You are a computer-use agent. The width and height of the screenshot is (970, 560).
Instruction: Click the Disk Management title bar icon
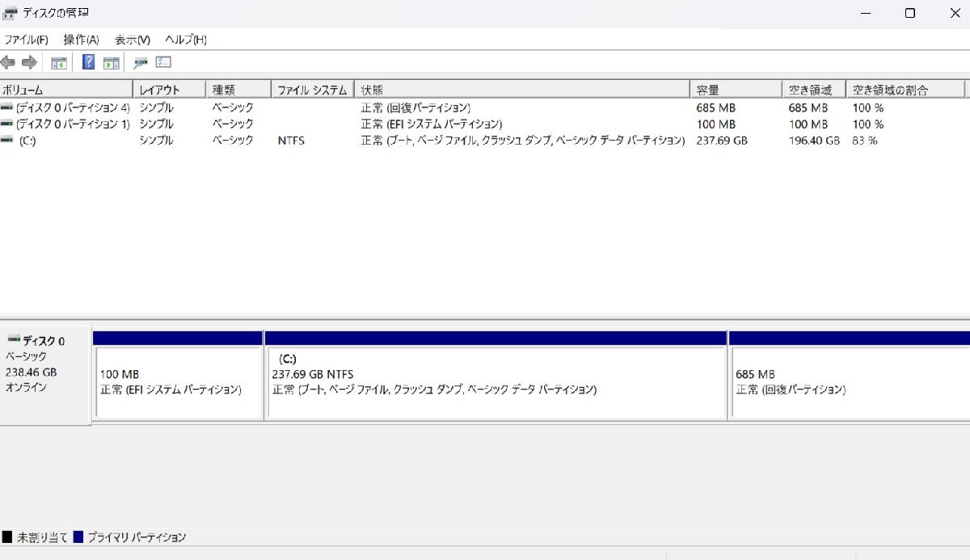click(x=10, y=12)
